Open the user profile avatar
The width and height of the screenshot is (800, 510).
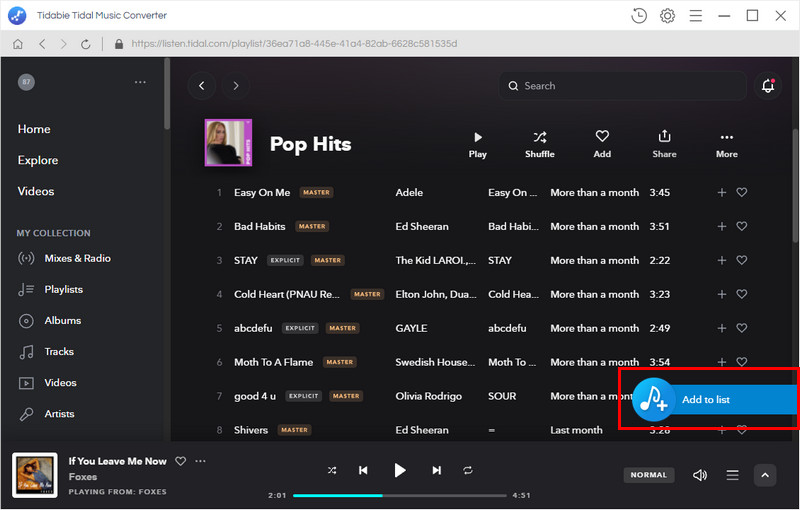(x=27, y=82)
